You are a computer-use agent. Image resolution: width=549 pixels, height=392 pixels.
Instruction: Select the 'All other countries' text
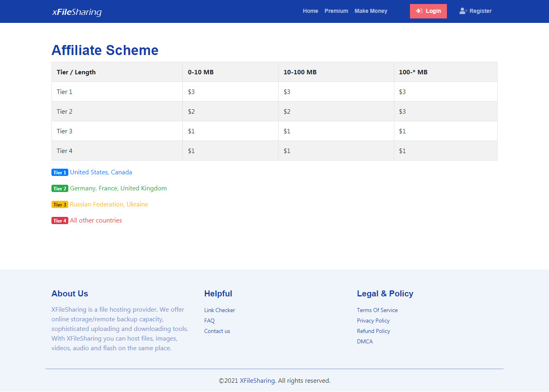coord(96,220)
